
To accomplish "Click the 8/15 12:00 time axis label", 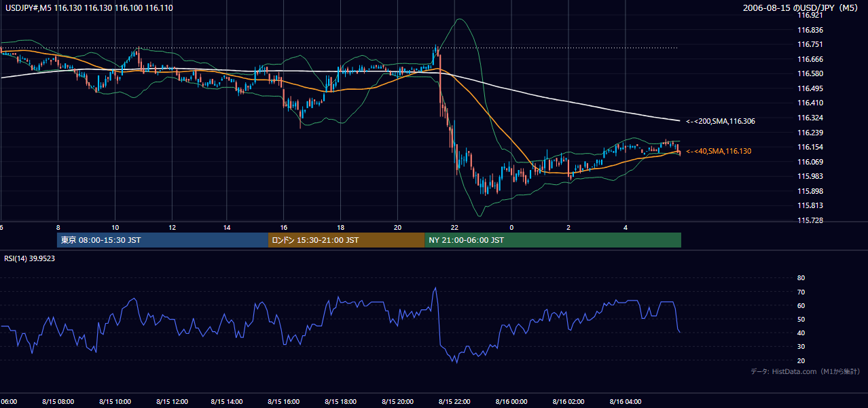I will (x=171, y=401).
